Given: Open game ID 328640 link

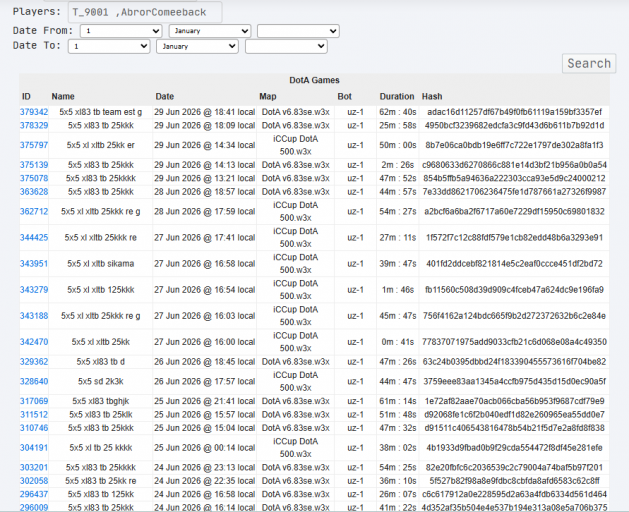Looking at the screenshot, I should coord(34,381).
